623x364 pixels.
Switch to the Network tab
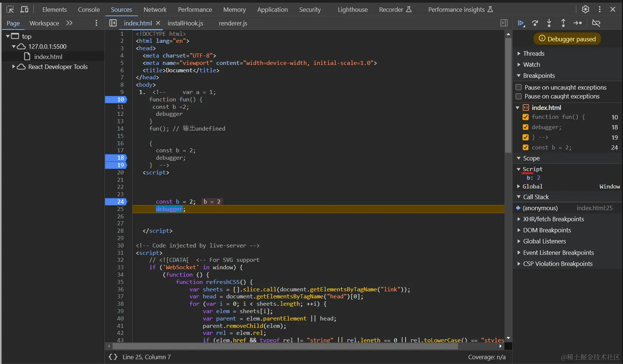click(x=155, y=10)
